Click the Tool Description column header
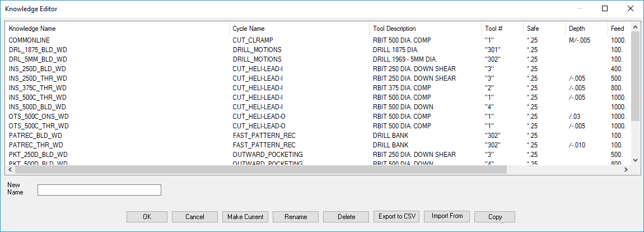This screenshot has width=644, height=232. coord(394,29)
